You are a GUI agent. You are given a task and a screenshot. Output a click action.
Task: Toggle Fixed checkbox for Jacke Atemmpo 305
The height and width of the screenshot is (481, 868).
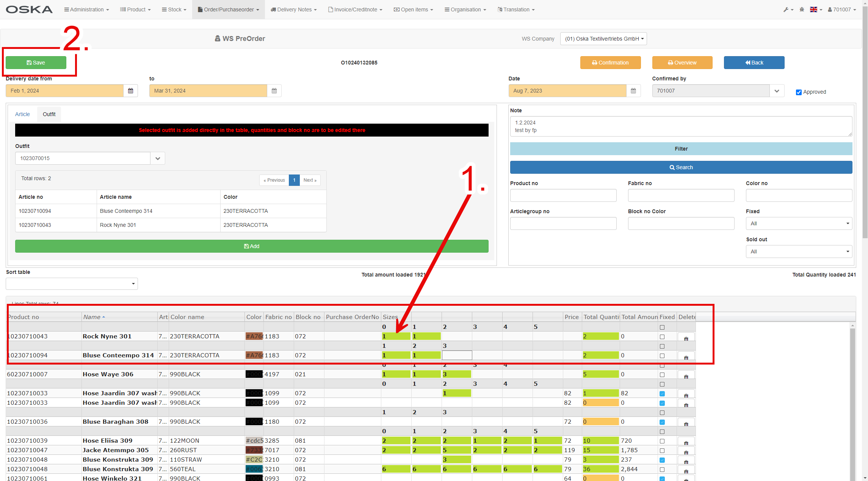pos(662,451)
